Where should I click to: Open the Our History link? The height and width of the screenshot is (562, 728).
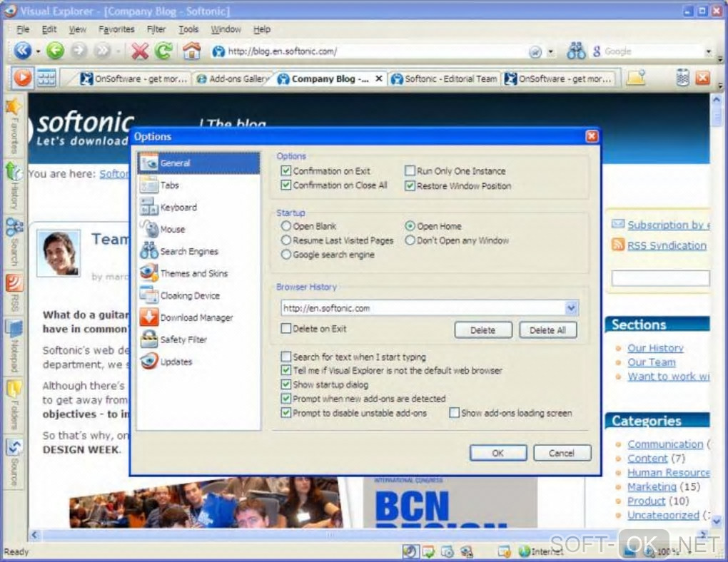[x=655, y=348]
